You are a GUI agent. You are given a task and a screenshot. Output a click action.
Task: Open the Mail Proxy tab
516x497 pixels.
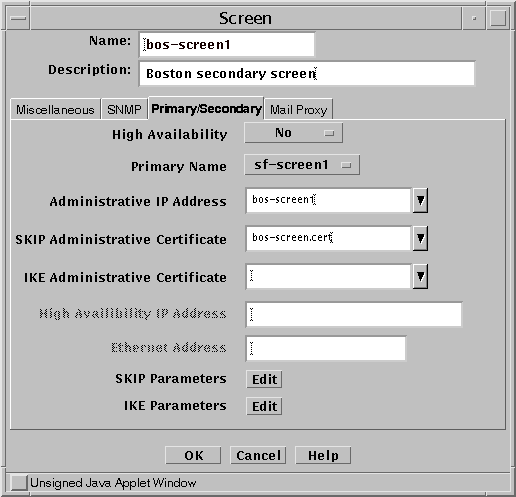298,110
